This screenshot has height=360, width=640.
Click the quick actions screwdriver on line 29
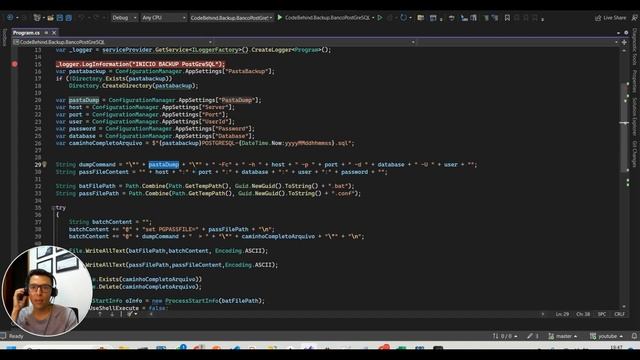[44, 164]
